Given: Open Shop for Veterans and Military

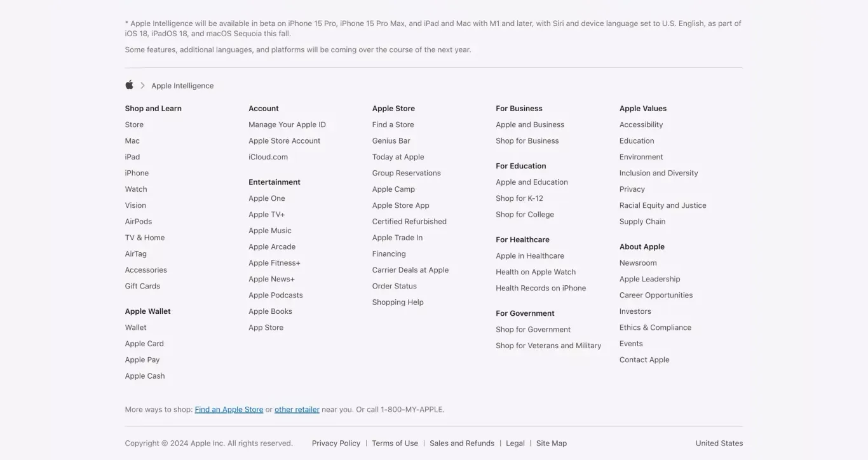Looking at the screenshot, I should point(548,346).
